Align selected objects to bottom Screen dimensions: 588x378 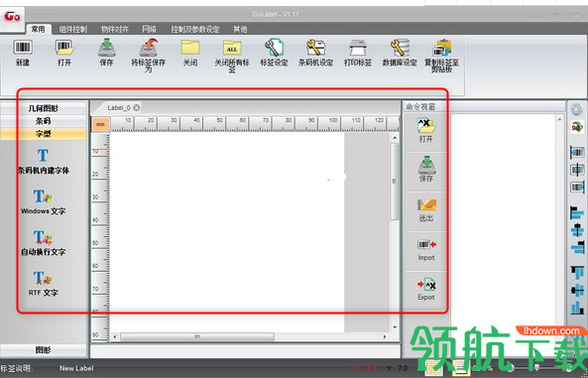coord(577,308)
